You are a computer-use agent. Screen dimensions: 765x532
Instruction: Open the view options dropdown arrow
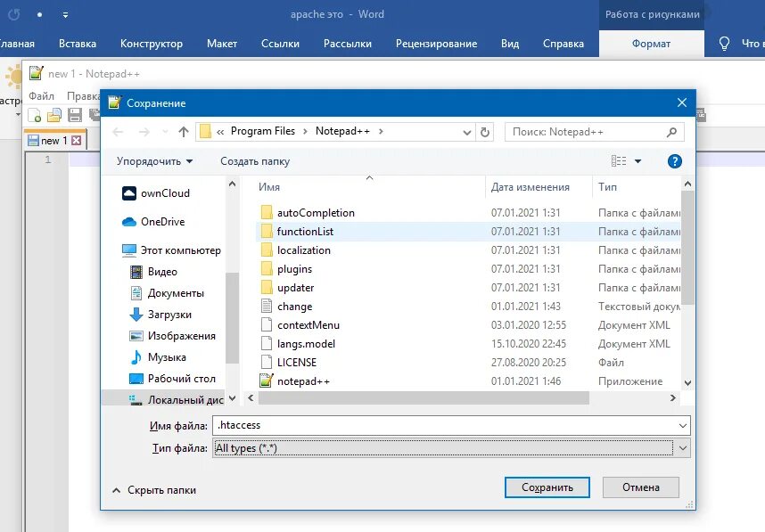(x=637, y=161)
